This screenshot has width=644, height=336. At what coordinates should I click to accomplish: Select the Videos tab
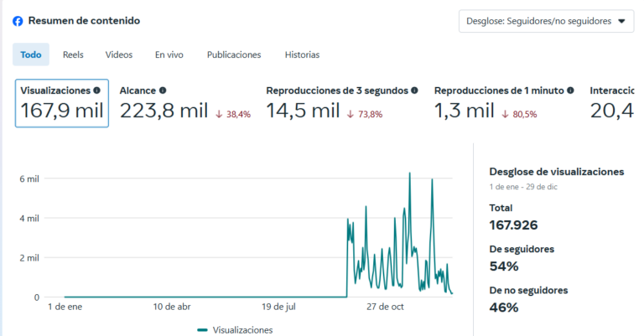point(119,54)
